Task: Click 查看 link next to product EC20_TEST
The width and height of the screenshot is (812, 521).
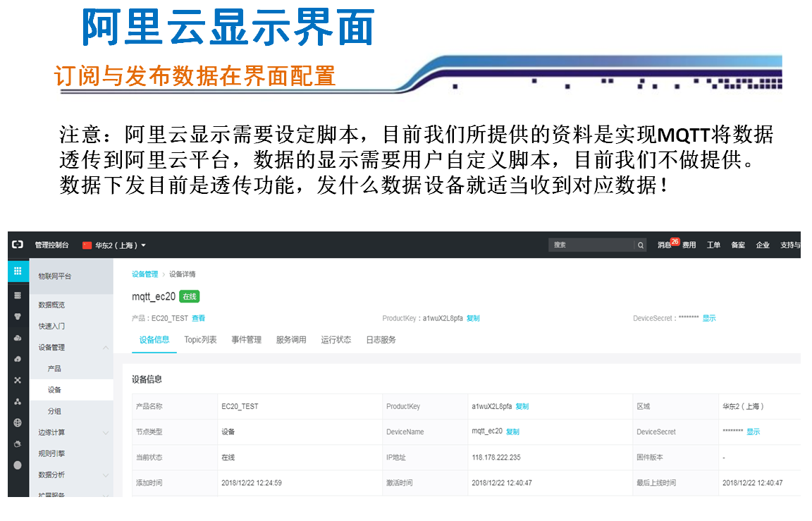Action: 199,318
